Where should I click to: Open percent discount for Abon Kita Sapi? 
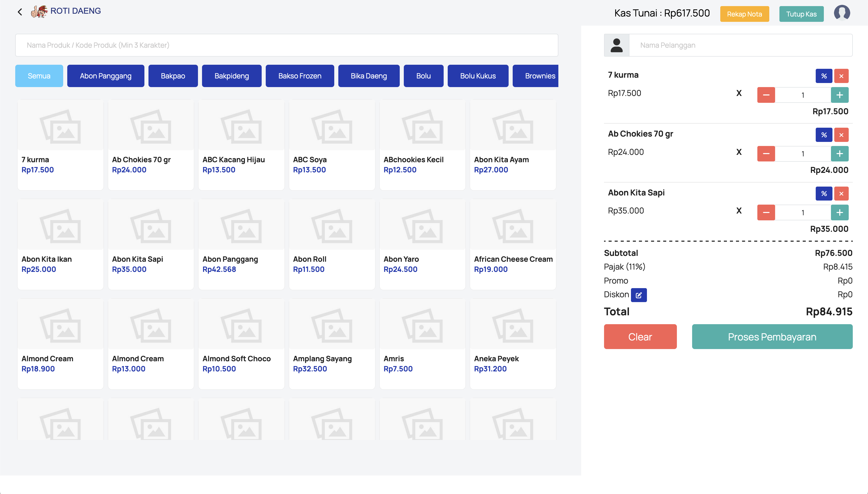(824, 194)
